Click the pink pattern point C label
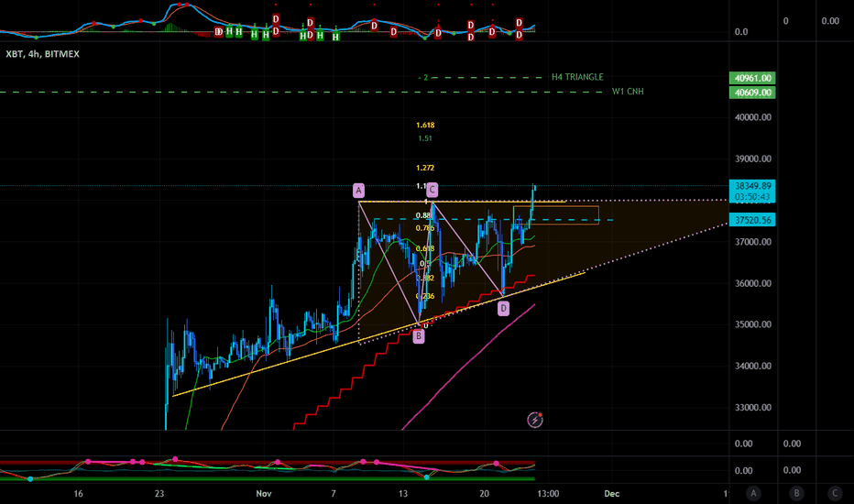Screen dimensions: 854x504 432,190
